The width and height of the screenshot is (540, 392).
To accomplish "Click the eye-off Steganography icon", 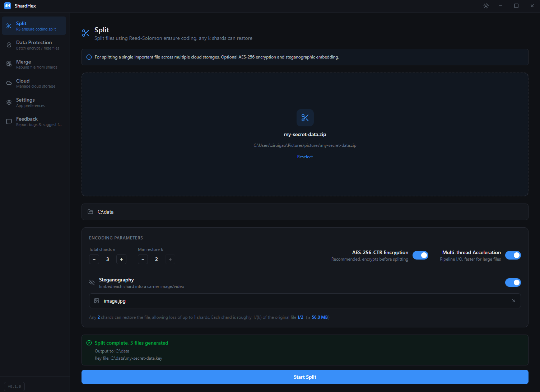I will (x=92, y=283).
